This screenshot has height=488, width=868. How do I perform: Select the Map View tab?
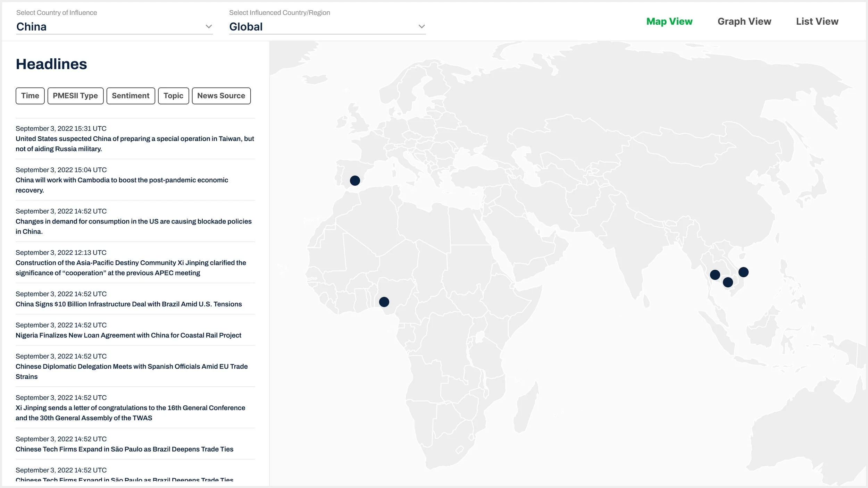[669, 22]
